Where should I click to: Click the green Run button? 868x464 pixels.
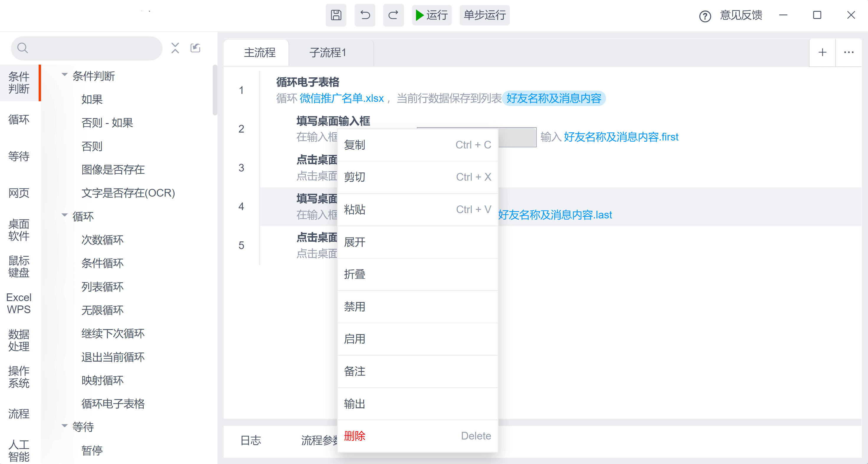point(431,15)
